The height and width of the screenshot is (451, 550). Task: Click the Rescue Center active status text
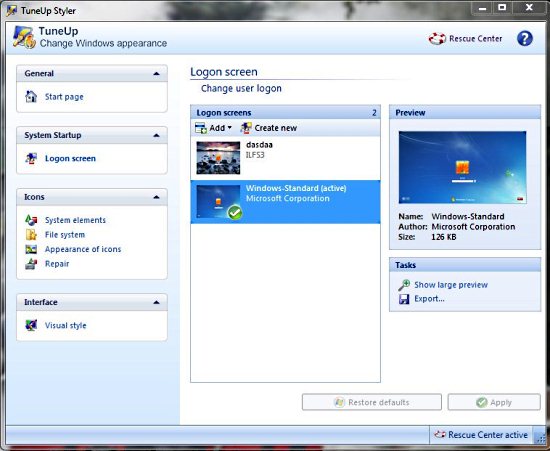coord(488,435)
